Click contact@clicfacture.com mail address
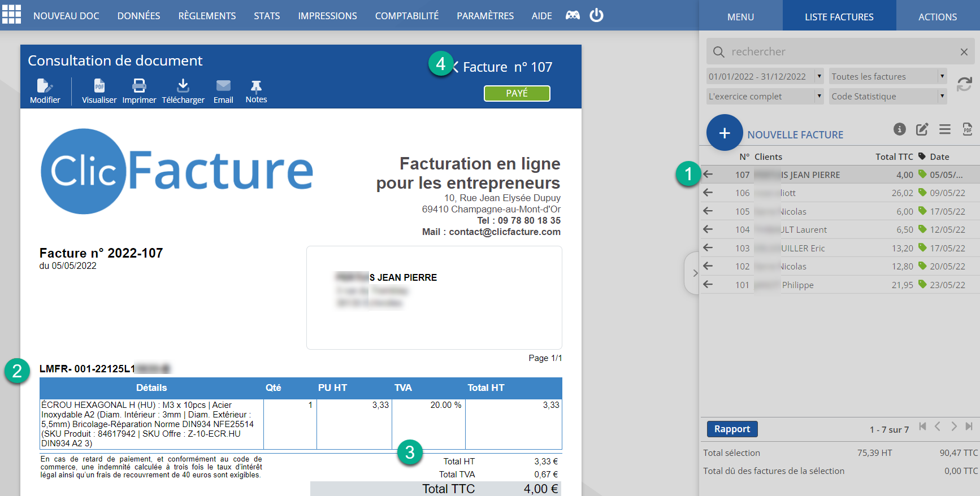The height and width of the screenshot is (496, 980). [505, 232]
